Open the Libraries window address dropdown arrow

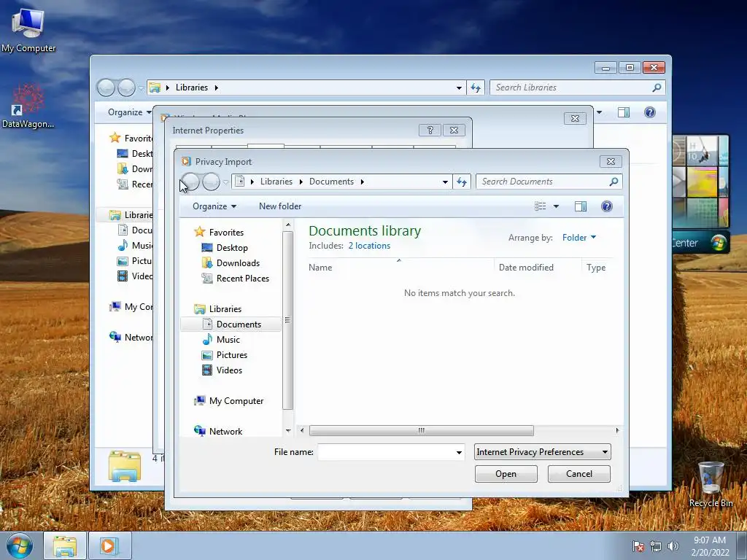(459, 87)
